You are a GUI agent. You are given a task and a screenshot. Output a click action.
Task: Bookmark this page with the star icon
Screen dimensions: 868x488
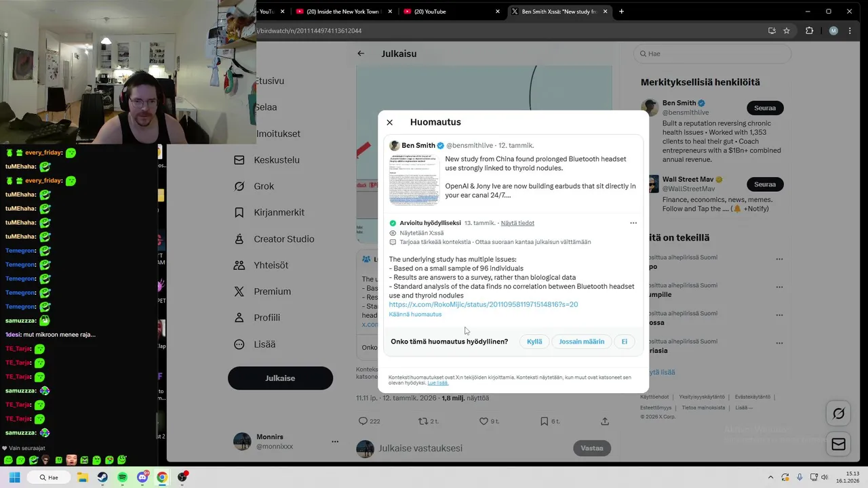[x=787, y=30]
